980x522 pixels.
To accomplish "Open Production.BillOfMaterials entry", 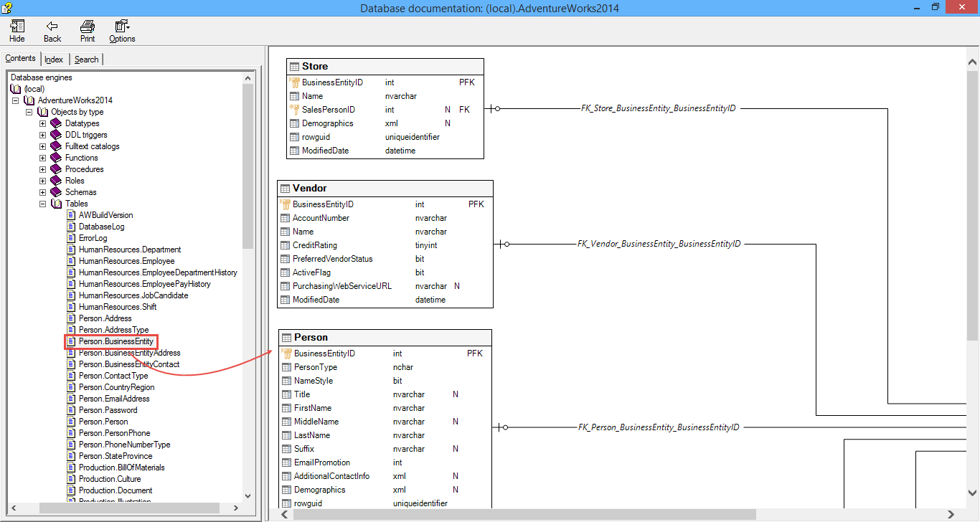I will click(x=121, y=468).
